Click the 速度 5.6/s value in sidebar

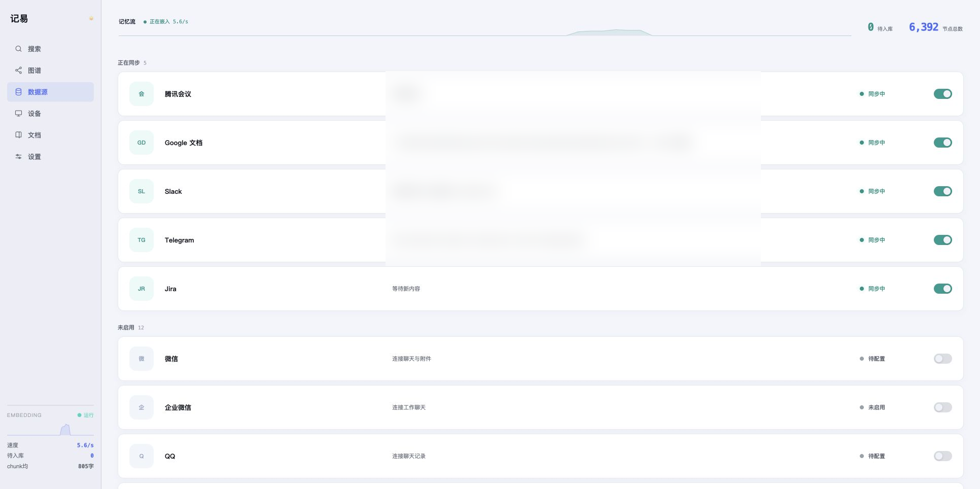85,445
